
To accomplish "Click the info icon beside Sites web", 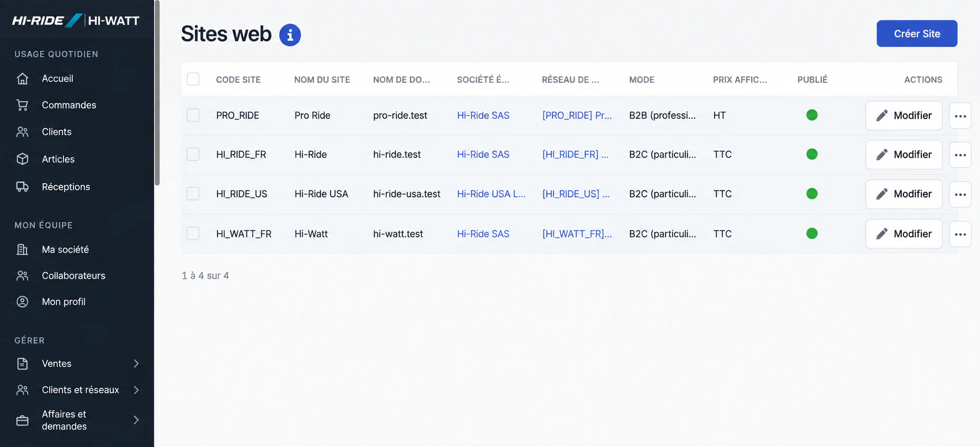I will coord(290,35).
